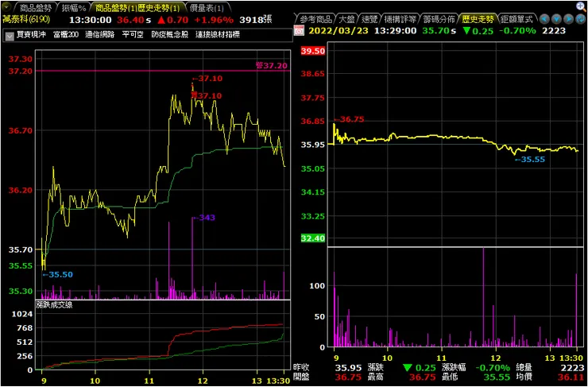Open the 鉅額單式 tab

coord(519,19)
